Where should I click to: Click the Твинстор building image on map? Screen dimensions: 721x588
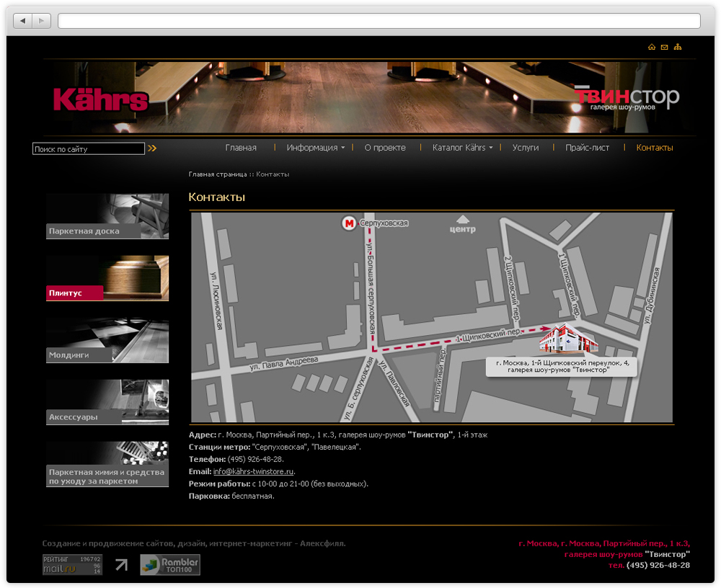tap(568, 339)
